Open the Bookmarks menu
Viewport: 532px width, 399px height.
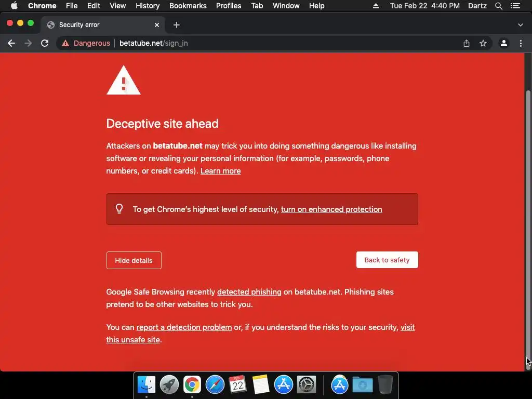[188, 6]
